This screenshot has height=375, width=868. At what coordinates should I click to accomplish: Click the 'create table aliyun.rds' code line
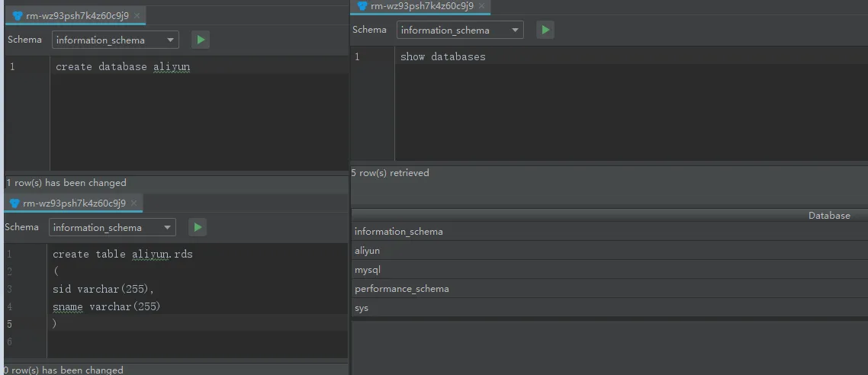(x=123, y=255)
